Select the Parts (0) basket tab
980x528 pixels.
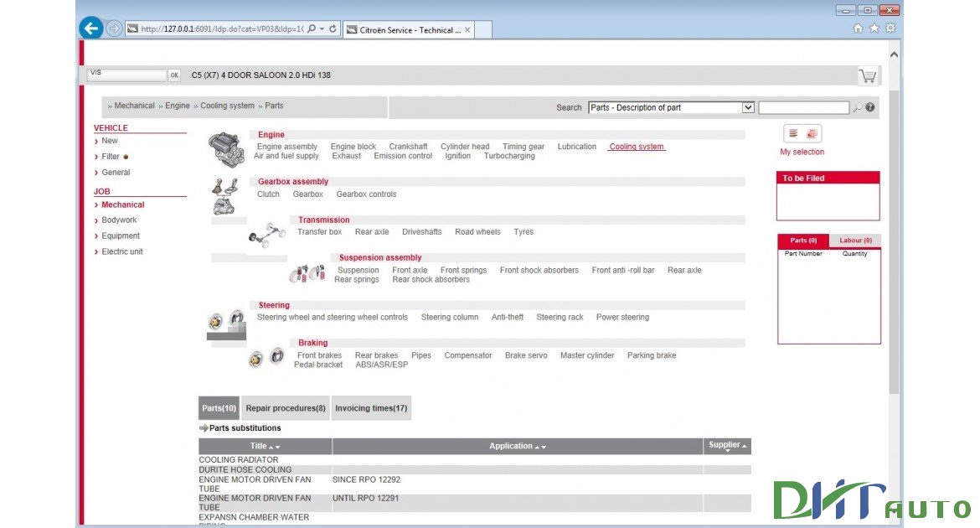click(x=803, y=241)
